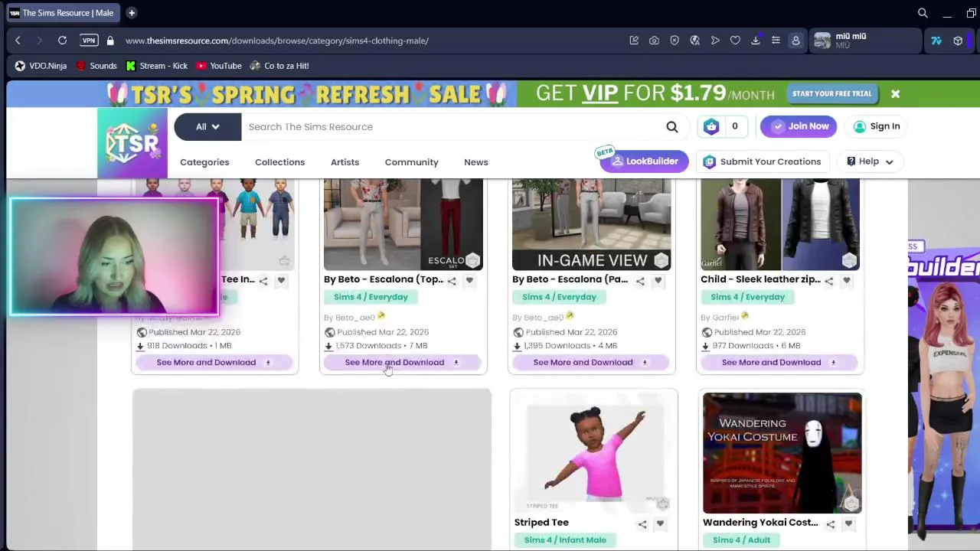Open News menu
This screenshot has height=551, width=980.
pyautogui.click(x=476, y=162)
